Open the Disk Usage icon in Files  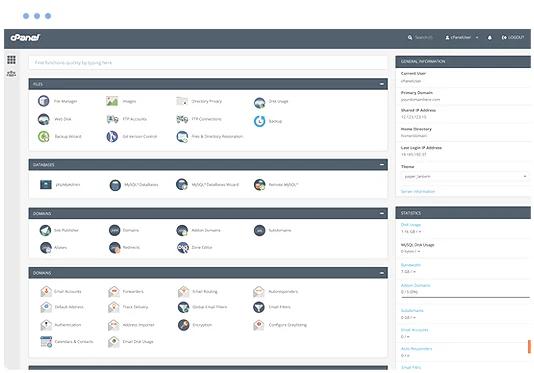260,102
